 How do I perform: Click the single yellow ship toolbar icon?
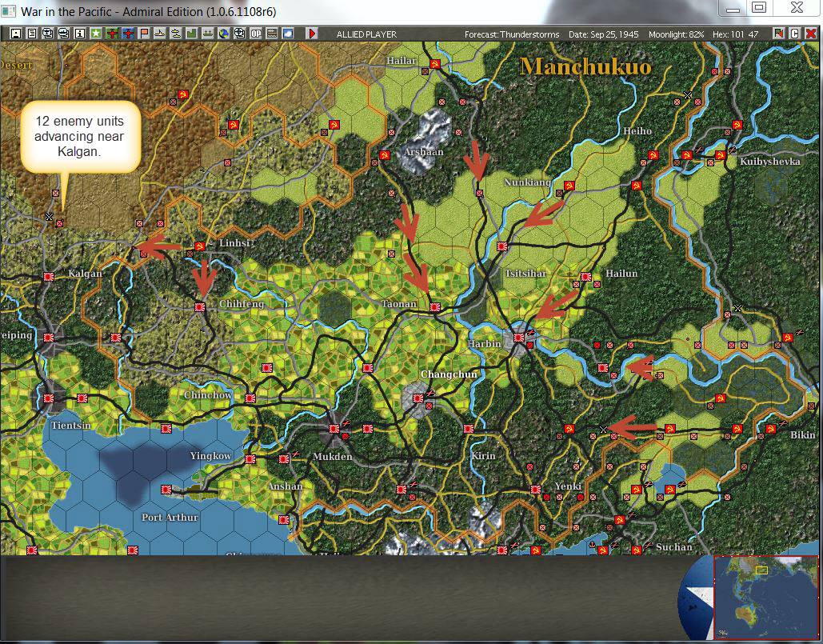tap(160, 34)
